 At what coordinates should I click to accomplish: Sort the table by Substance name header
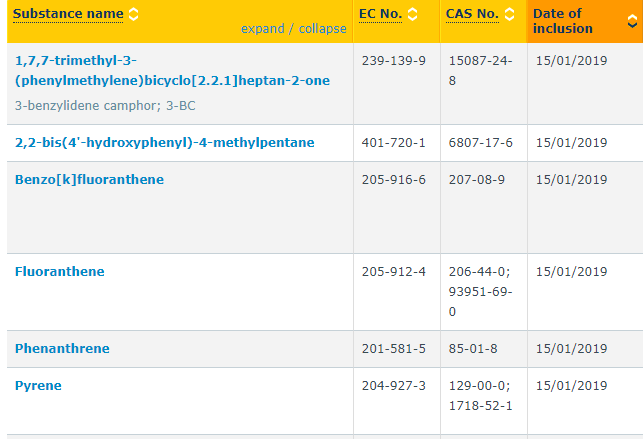tap(69, 14)
